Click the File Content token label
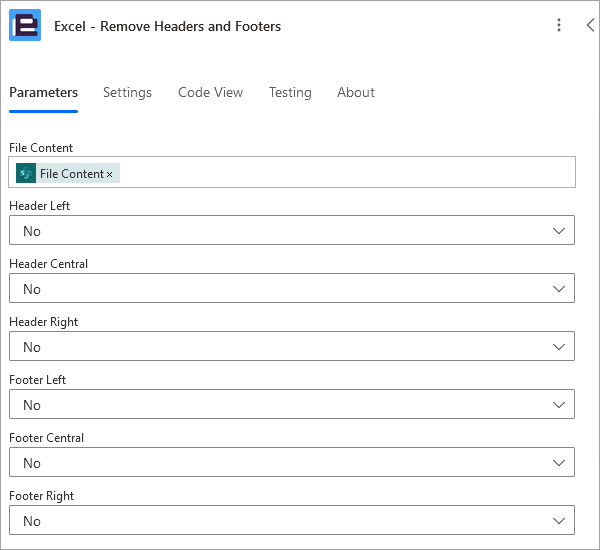Viewport: 600px width, 550px height. point(71,174)
